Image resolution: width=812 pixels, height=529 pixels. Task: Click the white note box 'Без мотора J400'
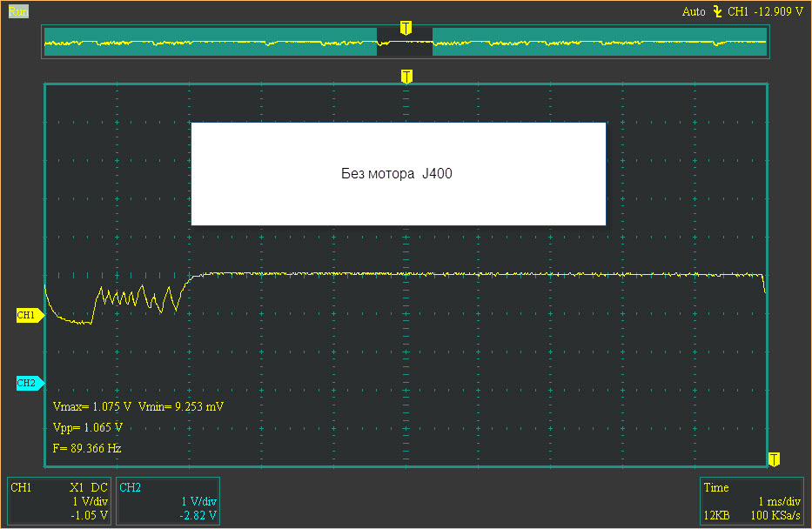(399, 174)
